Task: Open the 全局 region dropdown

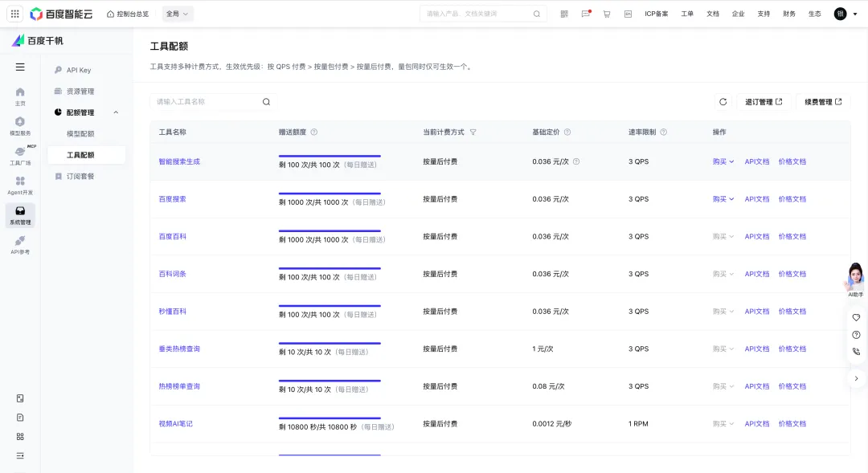Action: click(177, 14)
